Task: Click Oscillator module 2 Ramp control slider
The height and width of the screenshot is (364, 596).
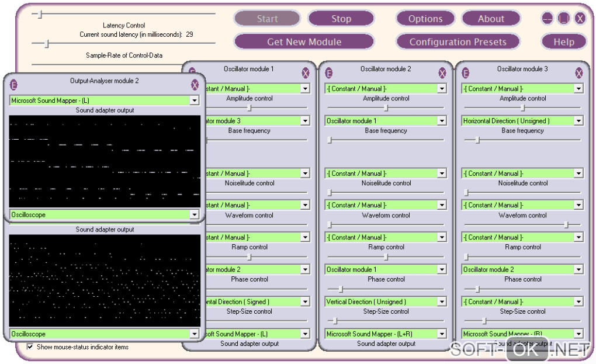Action: point(386,257)
